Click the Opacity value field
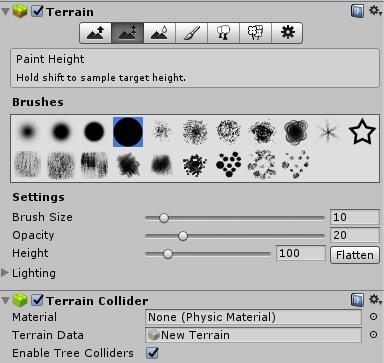Image resolution: width=384 pixels, height=363 pixels. pos(355,235)
